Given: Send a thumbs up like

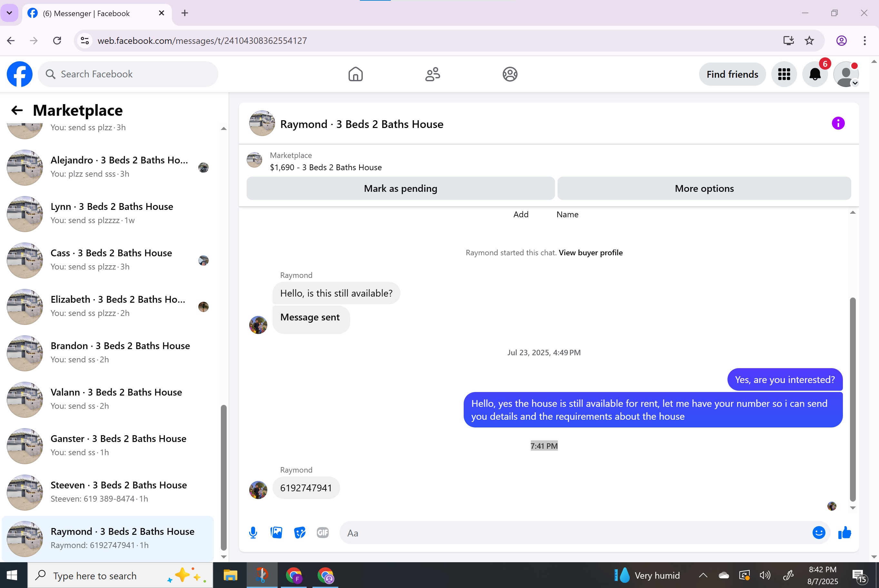Looking at the screenshot, I should coord(844,533).
